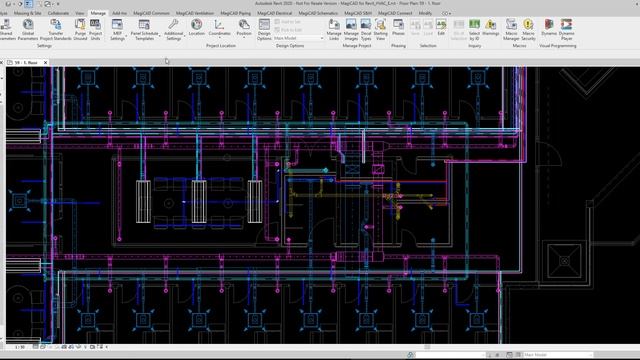The image size is (640, 360).
Task: Open Project Units settings
Action: [x=96, y=29]
